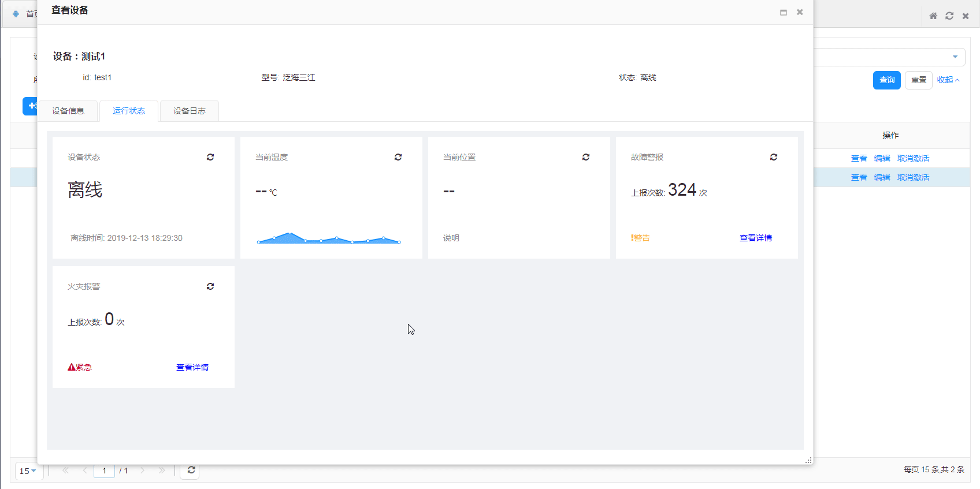Collapse search filters with 收起

click(x=948, y=80)
